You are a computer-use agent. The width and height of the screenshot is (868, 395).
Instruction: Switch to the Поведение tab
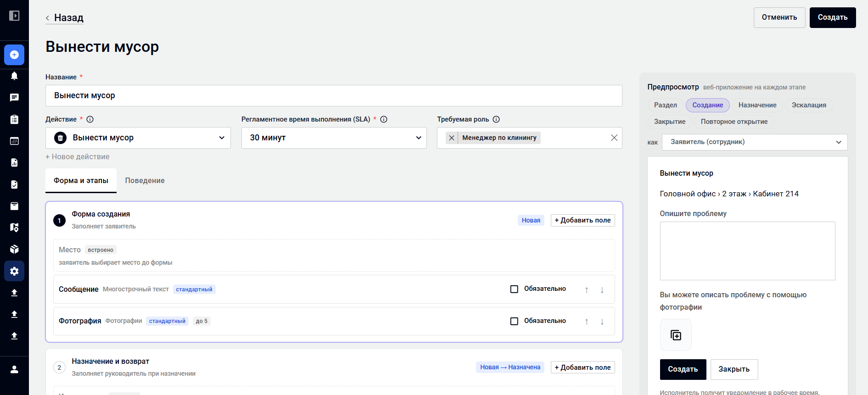coord(145,180)
